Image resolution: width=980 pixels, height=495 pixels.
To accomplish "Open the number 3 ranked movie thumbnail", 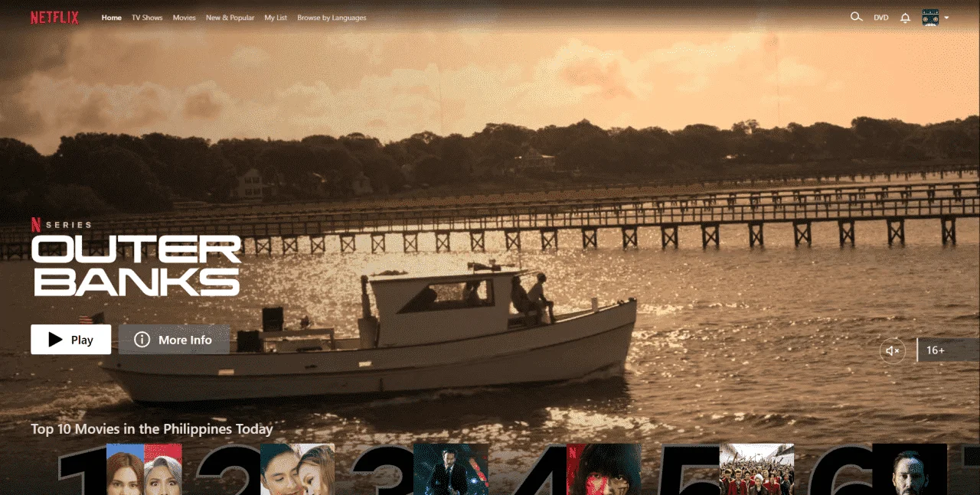I will point(450,469).
